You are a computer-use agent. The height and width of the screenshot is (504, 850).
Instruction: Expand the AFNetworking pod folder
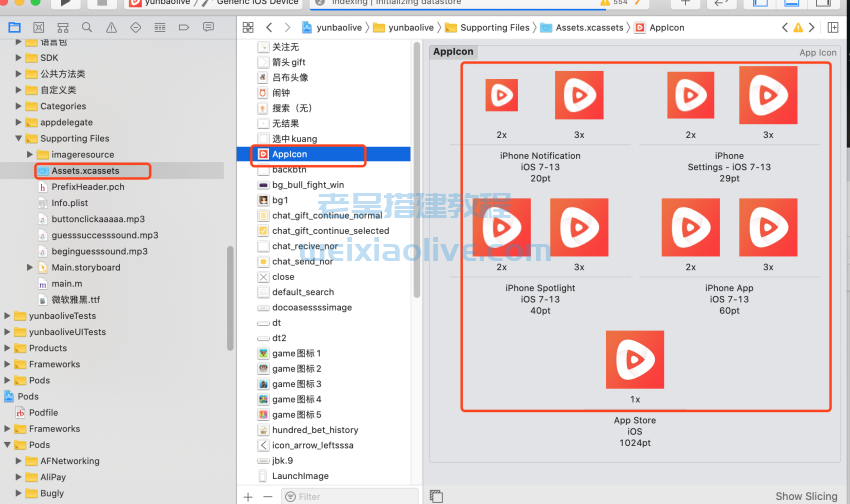19,461
